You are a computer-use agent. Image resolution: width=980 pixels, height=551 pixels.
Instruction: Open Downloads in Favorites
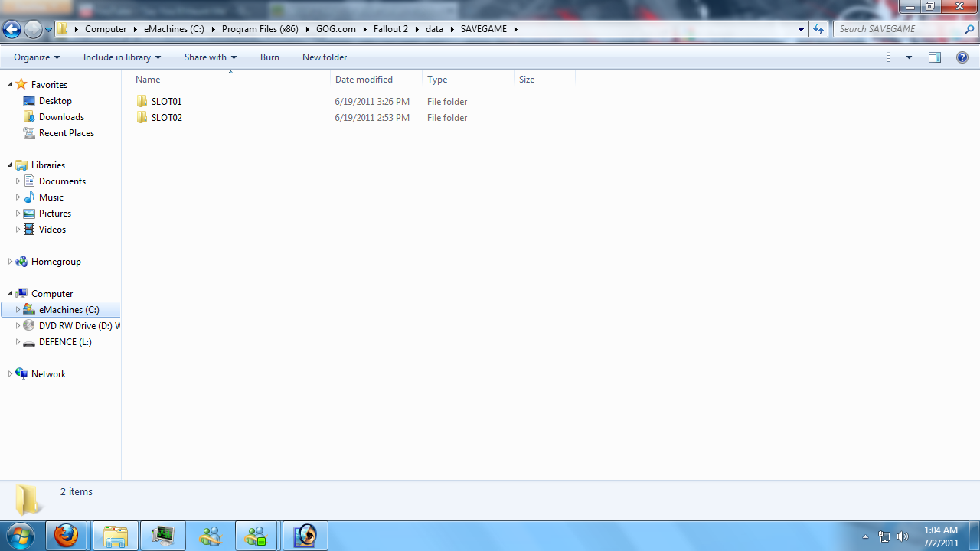(61, 117)
